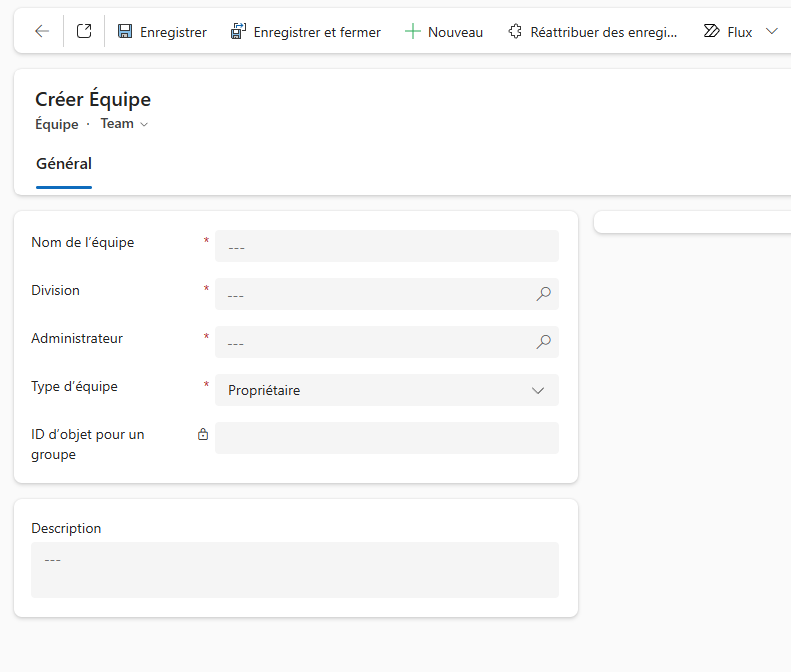
Task: Click inside the Description text area
Action: coord(294,570)
